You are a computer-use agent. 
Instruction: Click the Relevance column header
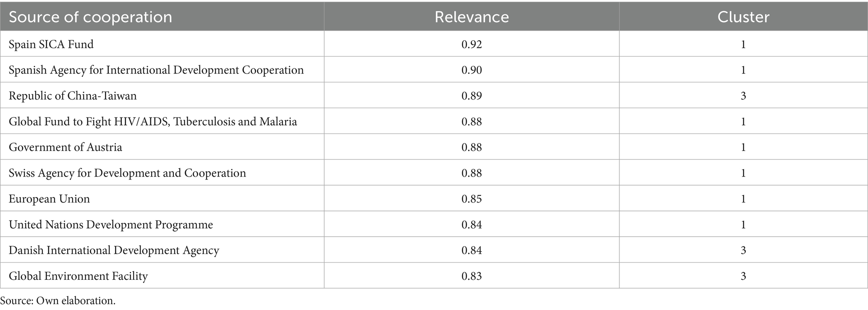point(471,17)
